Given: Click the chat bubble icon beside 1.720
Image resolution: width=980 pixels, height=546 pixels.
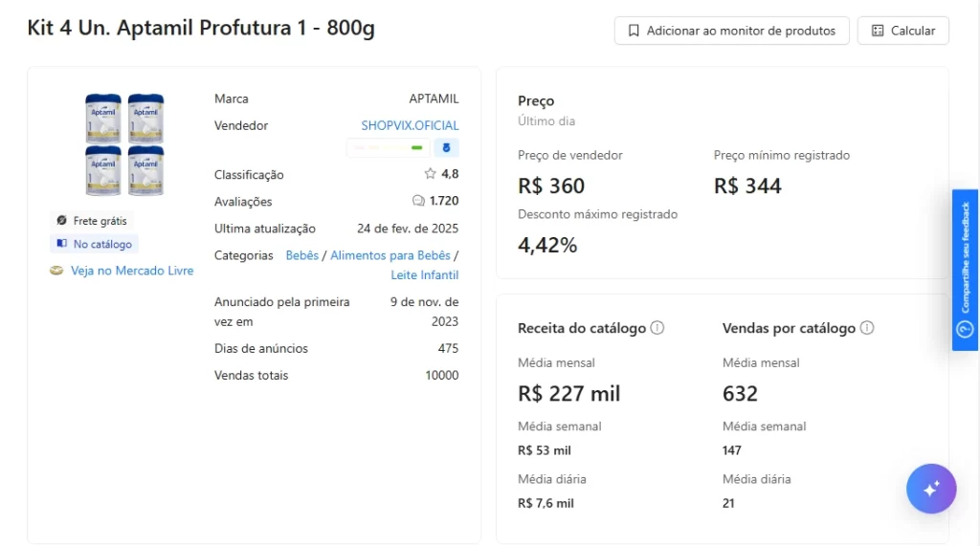Looking at the screenshot, I should tap(418, 201).
